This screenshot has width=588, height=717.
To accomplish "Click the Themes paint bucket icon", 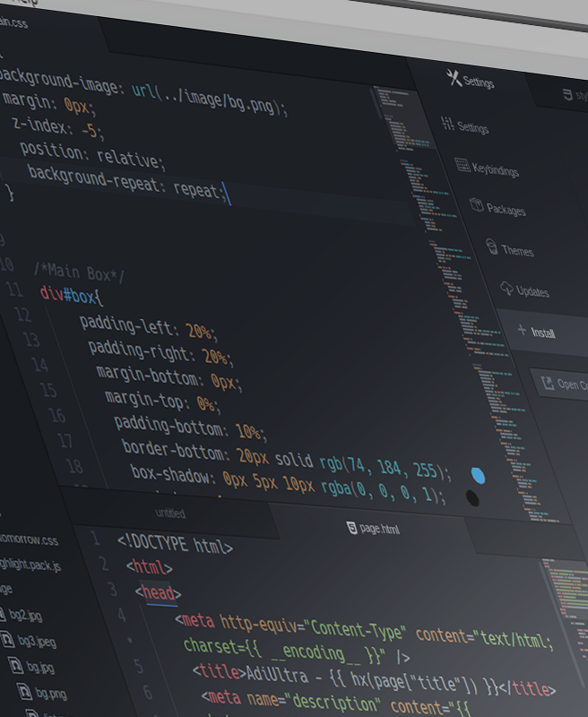I will (x=491, y=246).
